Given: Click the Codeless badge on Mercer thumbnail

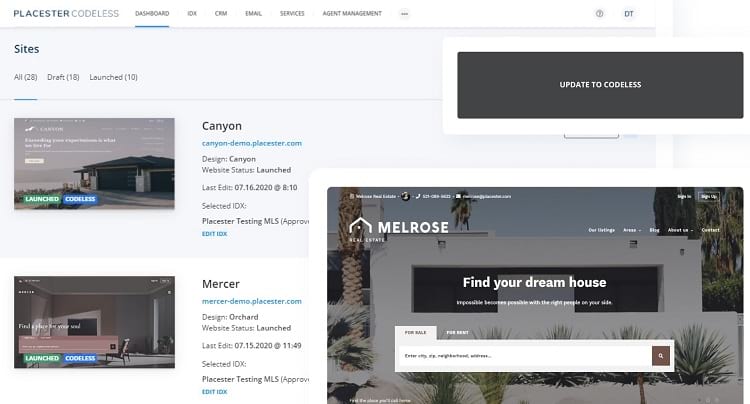Looking at the screenshot, I should click(x=80, y=358).
